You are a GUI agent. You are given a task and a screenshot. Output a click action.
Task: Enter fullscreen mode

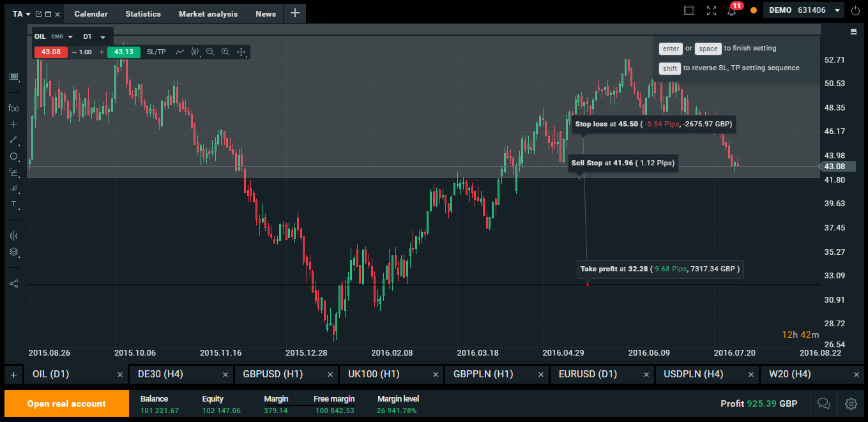711,11
